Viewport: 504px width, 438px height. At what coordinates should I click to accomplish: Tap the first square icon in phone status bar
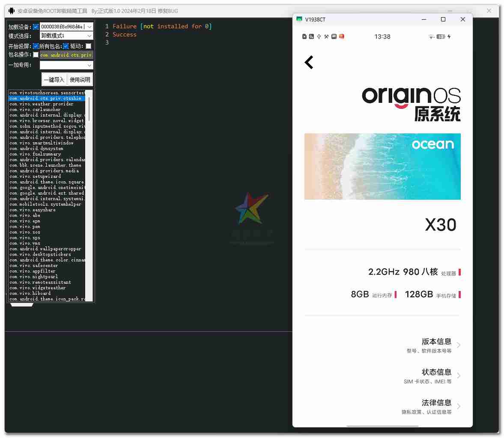tap(304, 37)
